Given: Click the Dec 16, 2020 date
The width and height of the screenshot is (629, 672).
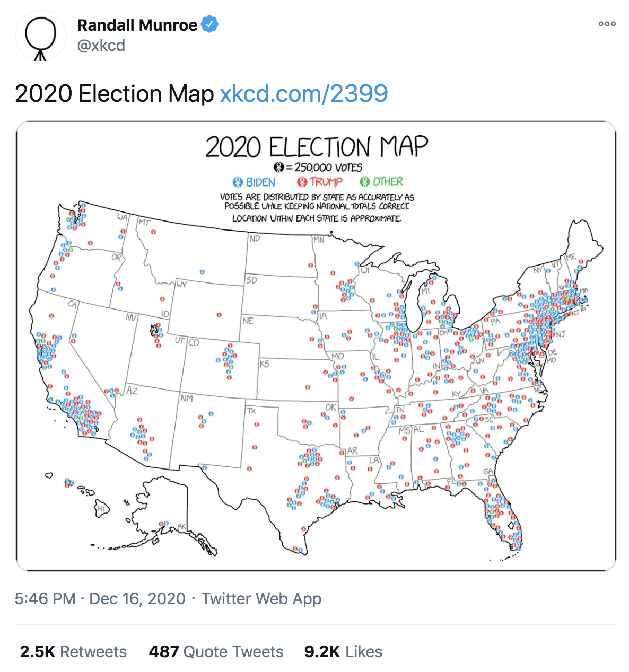Looking at the screenshot, I should [x=137, y=599].
